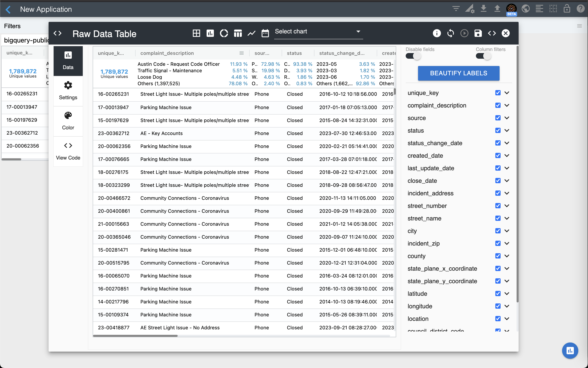
Task: Open the info icon in dialog header
Action: (x=436, y=33)
